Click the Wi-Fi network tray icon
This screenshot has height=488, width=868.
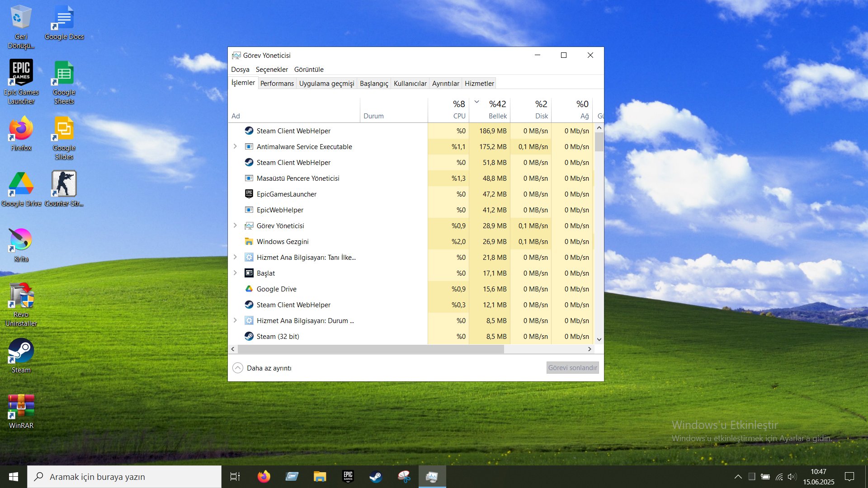click(779, 477)
